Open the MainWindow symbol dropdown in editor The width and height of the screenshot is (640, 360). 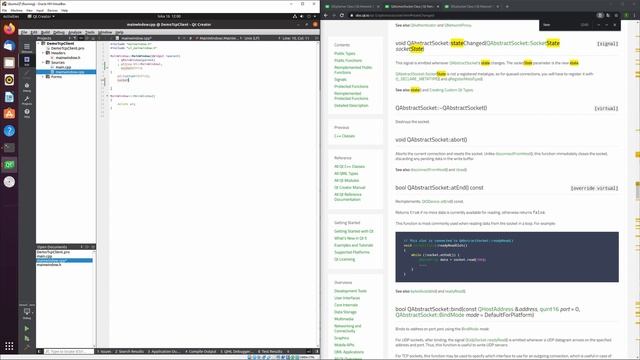(x=218, y=38)
